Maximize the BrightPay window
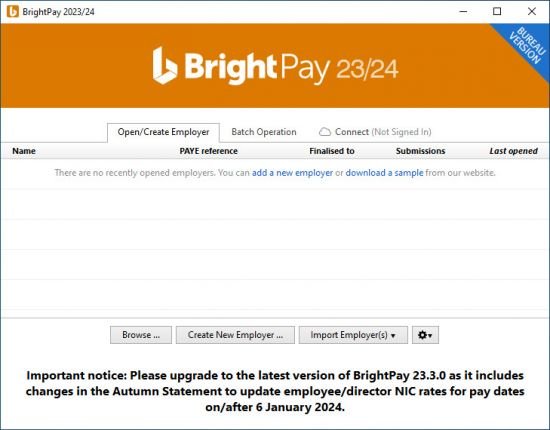The width and height of the screenshot is (550, 430). [x=497, y=12]
